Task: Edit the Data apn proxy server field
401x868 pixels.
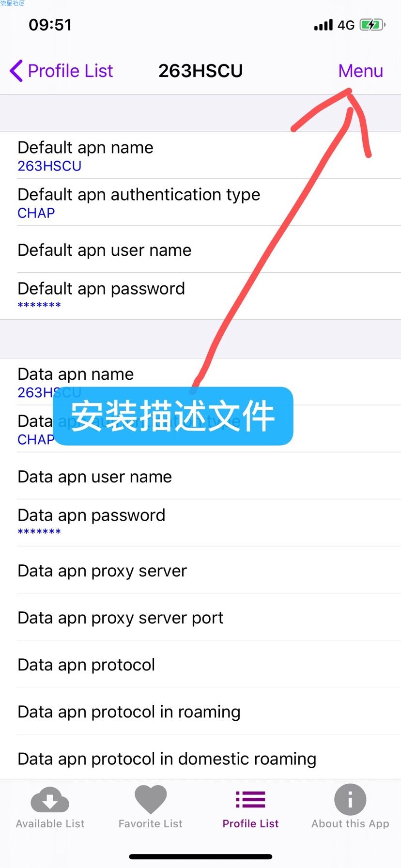Action: (x=200, y=570)
